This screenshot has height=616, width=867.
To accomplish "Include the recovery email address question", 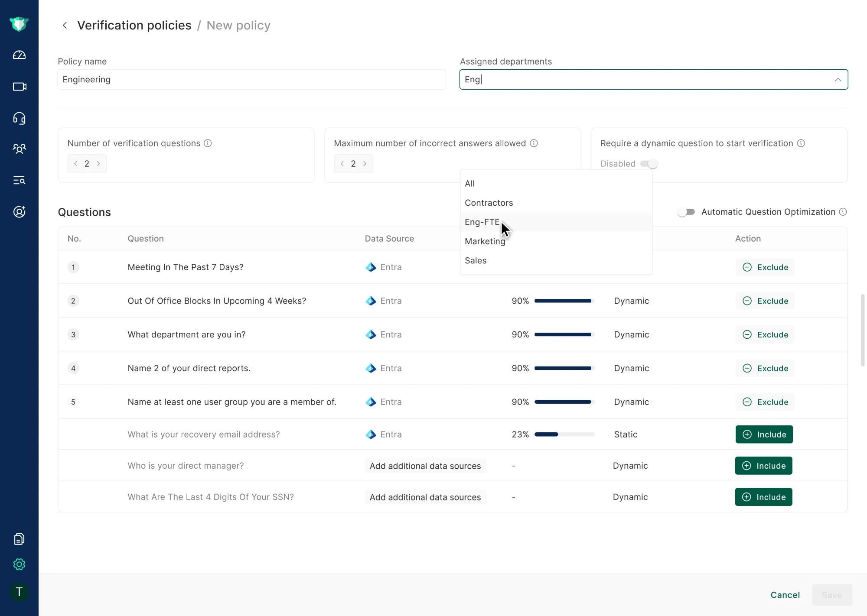I will click(x=764, y=434).
